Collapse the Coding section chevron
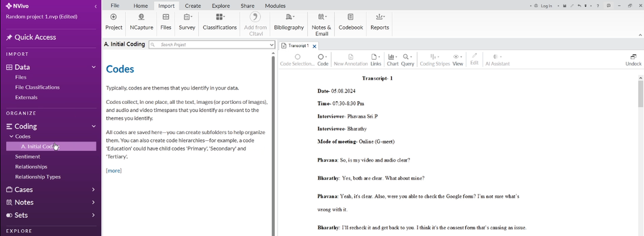 pyautogui.click(x=94, y=126)
